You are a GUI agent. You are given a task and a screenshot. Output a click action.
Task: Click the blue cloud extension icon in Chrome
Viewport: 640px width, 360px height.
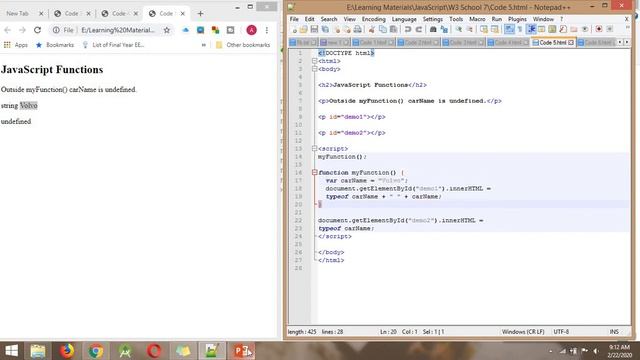tap(185, 30)
